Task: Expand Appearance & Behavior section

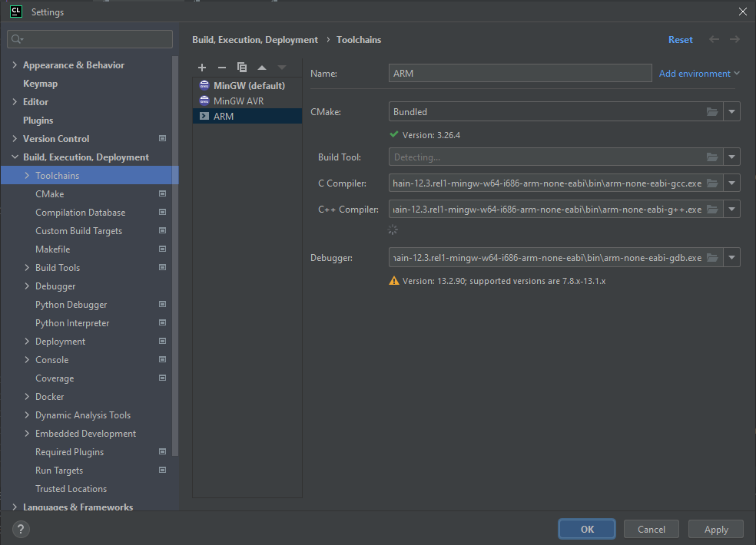Action: 15,64
